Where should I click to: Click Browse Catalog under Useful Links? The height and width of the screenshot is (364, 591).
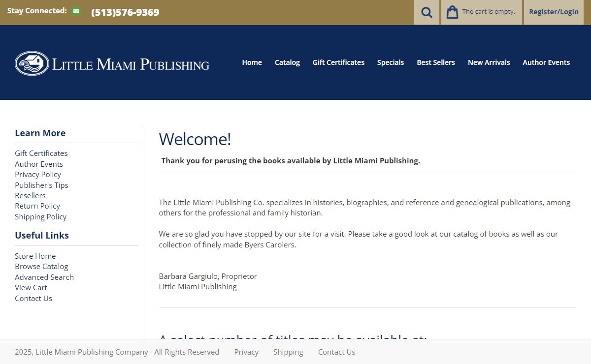41,267
